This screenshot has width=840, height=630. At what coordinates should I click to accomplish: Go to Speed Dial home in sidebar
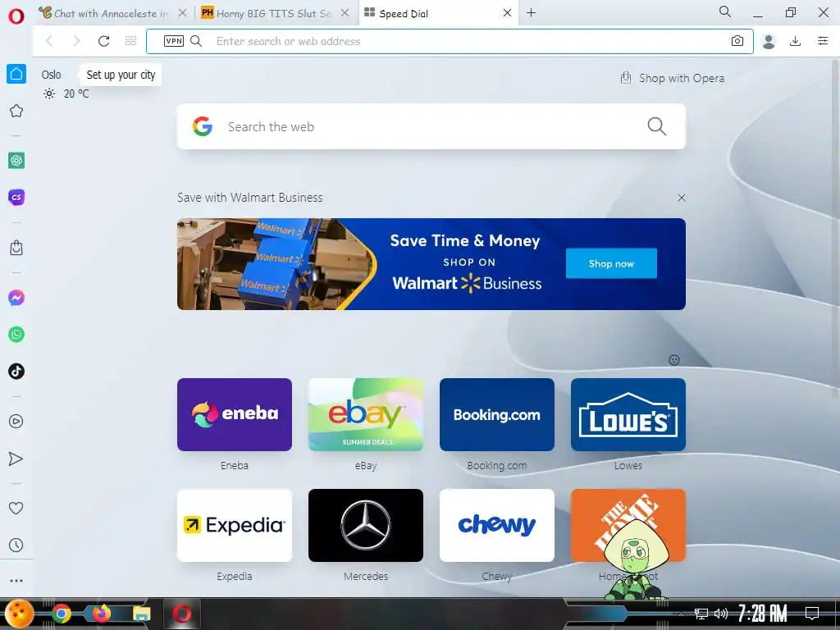pyautogui.click(x=16, y=74)
